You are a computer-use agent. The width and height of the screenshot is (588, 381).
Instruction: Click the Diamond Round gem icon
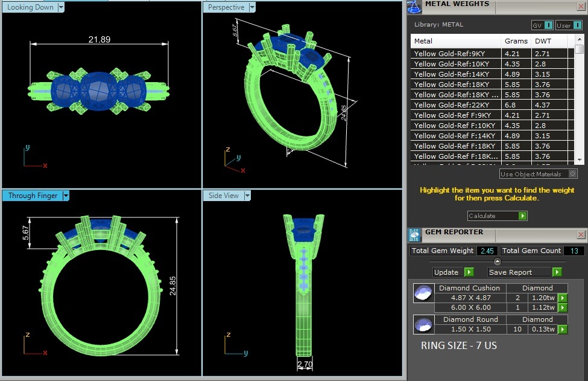tap(423, 325)
